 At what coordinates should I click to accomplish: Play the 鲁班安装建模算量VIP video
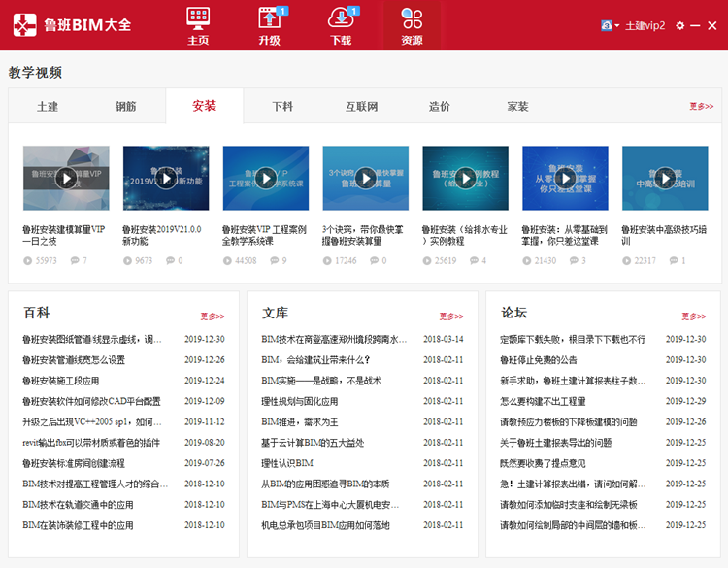[66, 179]
